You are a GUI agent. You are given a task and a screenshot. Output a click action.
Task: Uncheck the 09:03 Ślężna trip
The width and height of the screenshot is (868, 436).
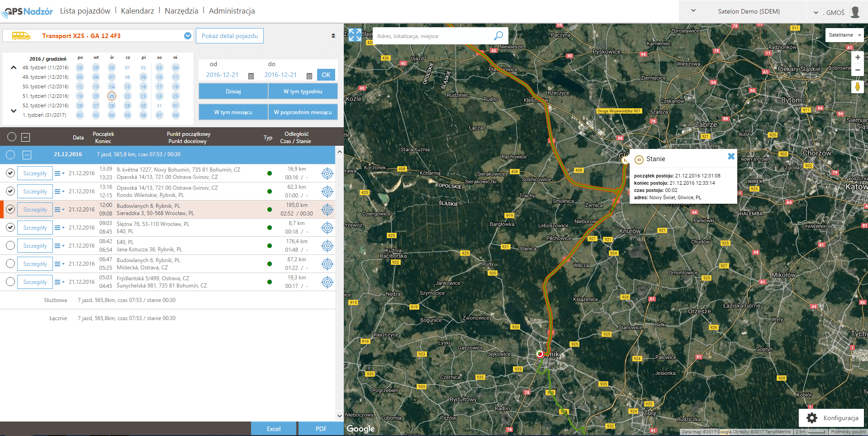coord(10,227)
